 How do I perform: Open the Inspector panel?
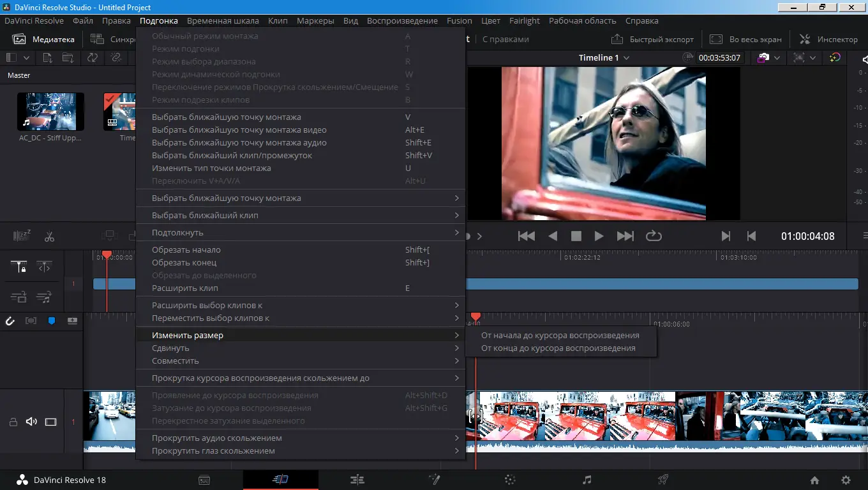coord(828,39)
